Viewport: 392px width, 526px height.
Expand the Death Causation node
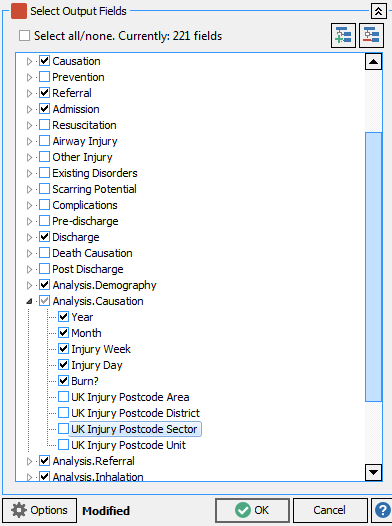click(x=29, y=253)
